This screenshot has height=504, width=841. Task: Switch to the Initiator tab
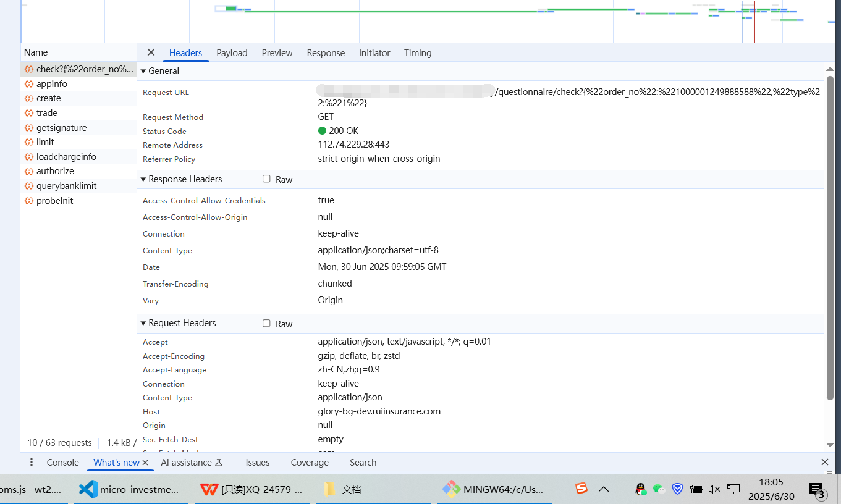(x=374, y=53)
